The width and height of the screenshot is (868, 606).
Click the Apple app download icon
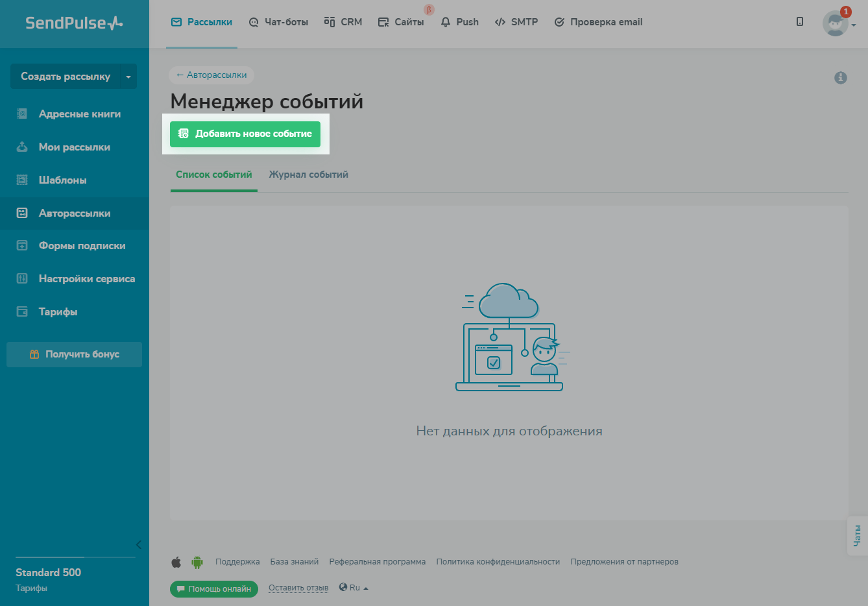[176, 562]
